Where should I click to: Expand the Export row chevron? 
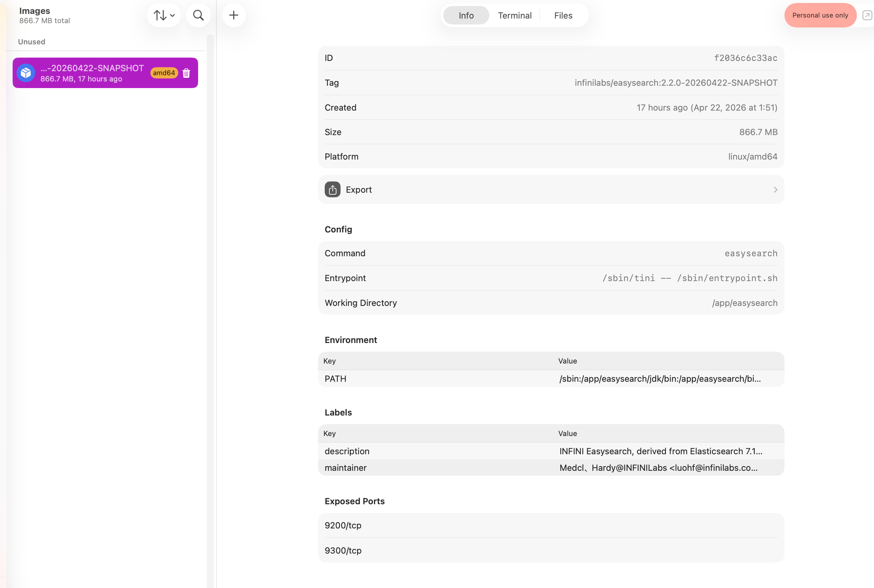point(775,190)
